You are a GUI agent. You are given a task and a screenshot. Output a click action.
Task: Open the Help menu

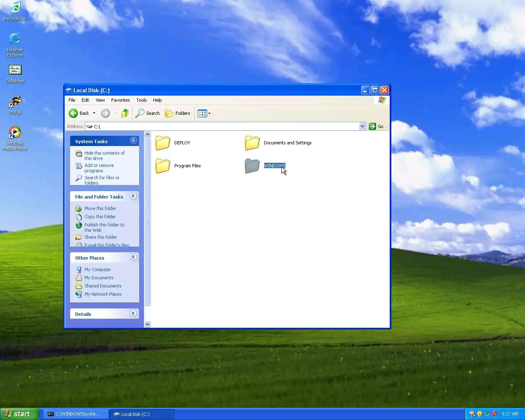(x=157, y=100)
